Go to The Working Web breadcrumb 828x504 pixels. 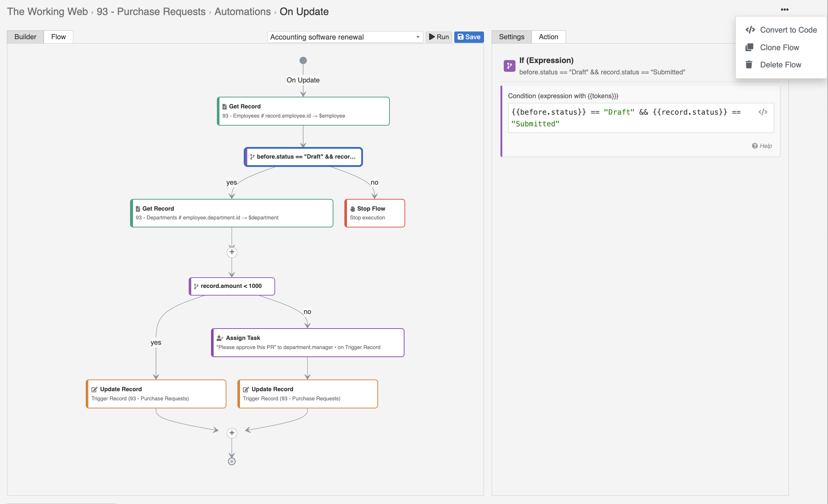point(48,12)
